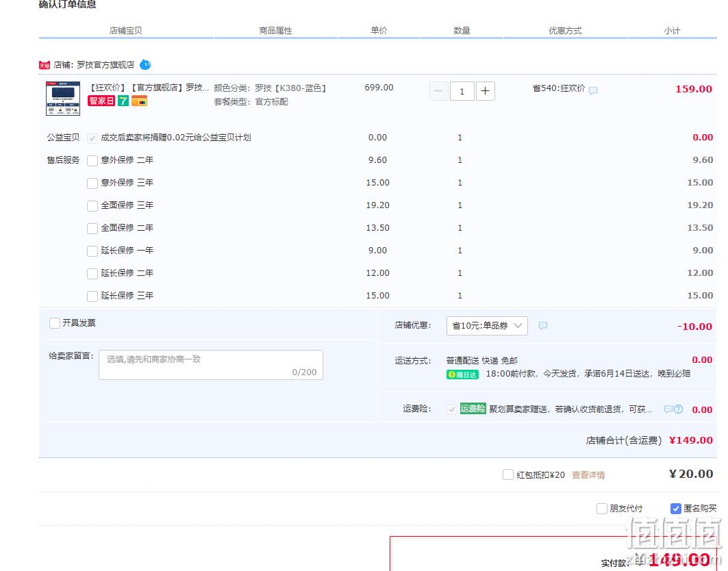Click the 商品属性 column header
This screenshot has height=571, width=728.
tap(276, 31)
